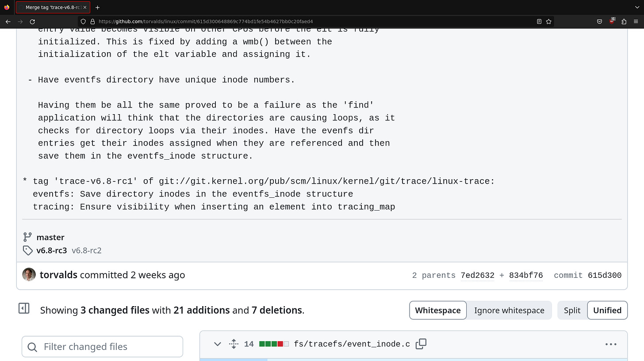Collapse the event_inode.c diff chevron
This screenshot has width=644, height=361.
pyautogui.click(x=217, y=344)
